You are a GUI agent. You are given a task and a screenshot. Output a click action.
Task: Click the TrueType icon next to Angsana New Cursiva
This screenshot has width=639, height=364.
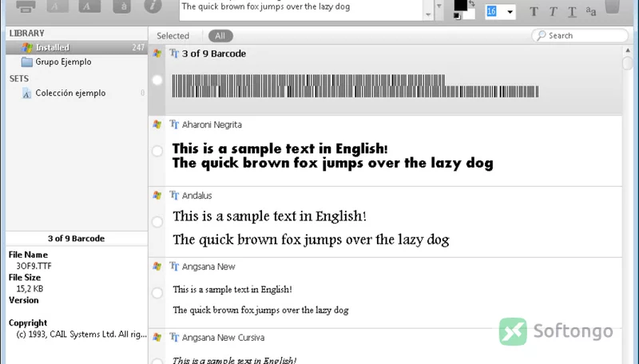pos(174,337)
